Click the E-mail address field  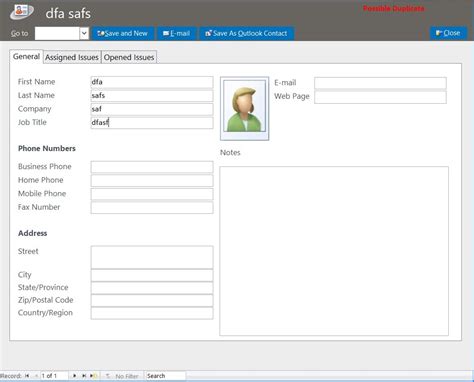380,83
